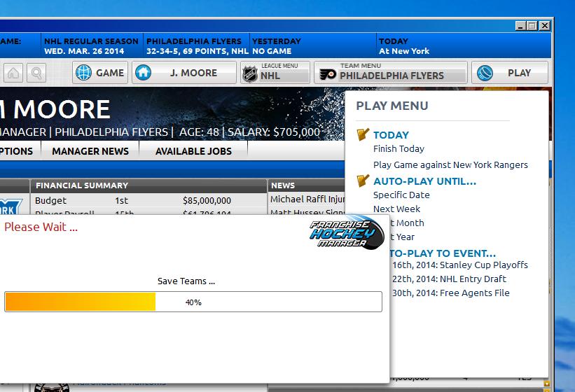575x392 pixels.
Task: Open the J. MOORE manager home button
Action: (x=144, y=73)
